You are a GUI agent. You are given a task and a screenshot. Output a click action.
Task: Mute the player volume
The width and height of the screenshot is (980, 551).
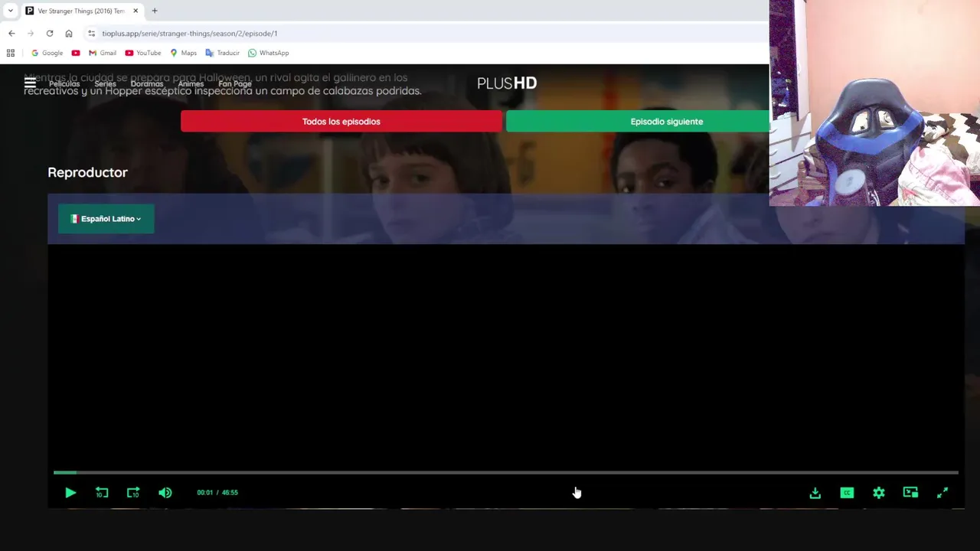[x=165, y=493]
